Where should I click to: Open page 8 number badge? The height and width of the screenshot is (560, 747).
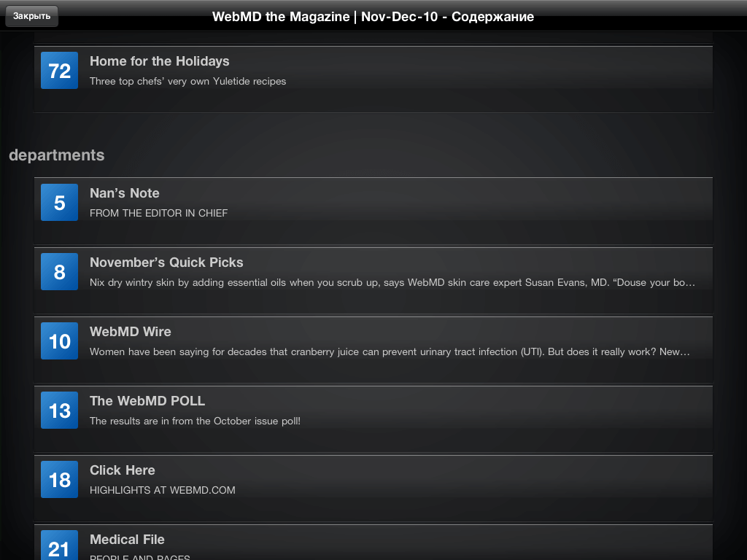click(x=60, y=271)
